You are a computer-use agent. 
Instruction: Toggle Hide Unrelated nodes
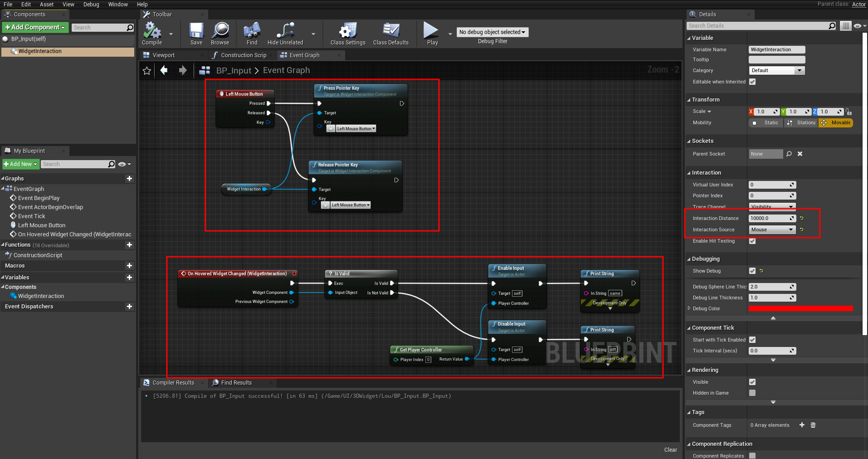click(285, 34)
